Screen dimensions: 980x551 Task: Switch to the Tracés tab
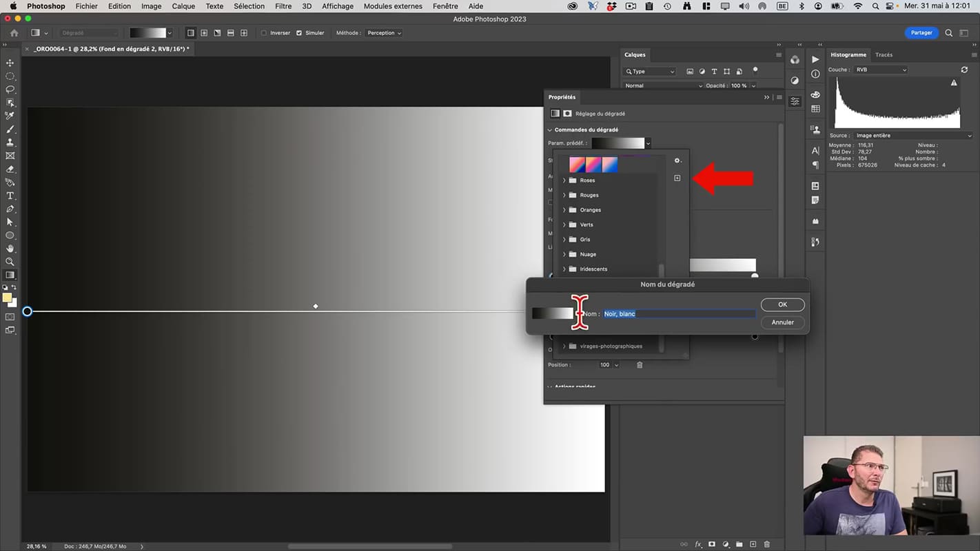pyautogui.click(x=884, y=55)
